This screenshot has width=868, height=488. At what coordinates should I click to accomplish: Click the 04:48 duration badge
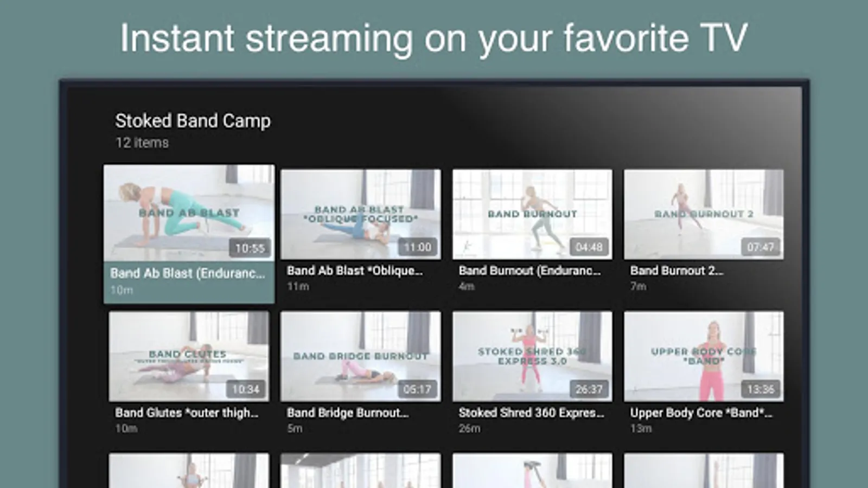click(x=589, y=247)
